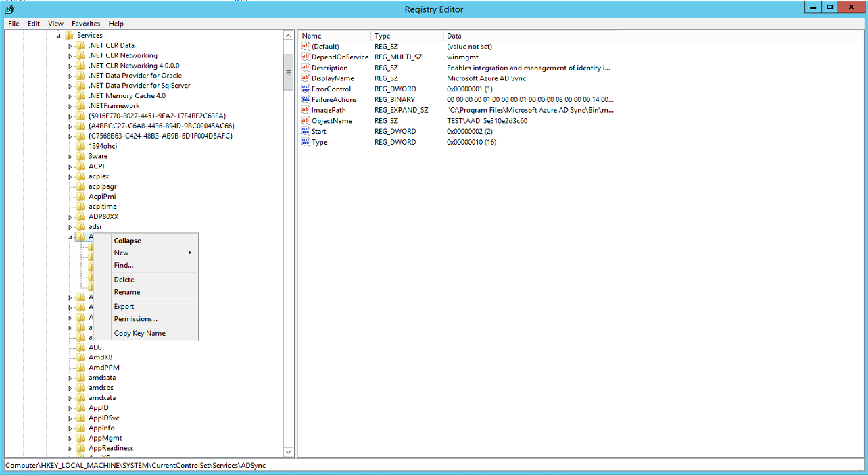Click the Services folder icon in tree

point(69,35)
